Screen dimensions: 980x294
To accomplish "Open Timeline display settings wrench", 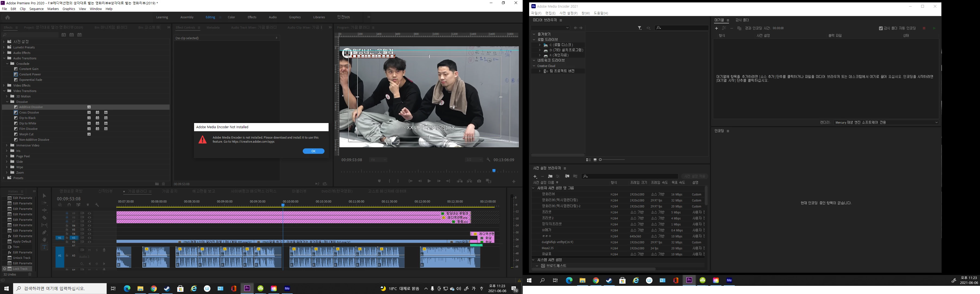I will click(97, 205).
